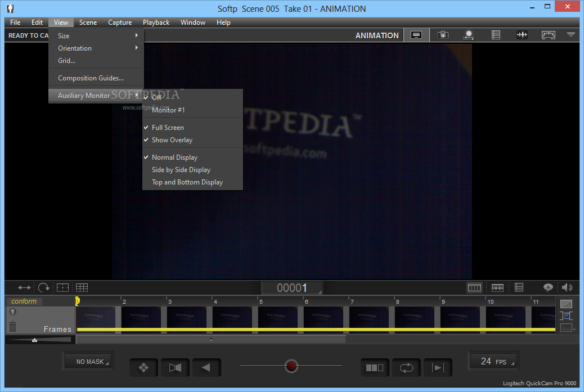
Task: Open the DMX lighting workspace icon
Action: coord(548,35)
